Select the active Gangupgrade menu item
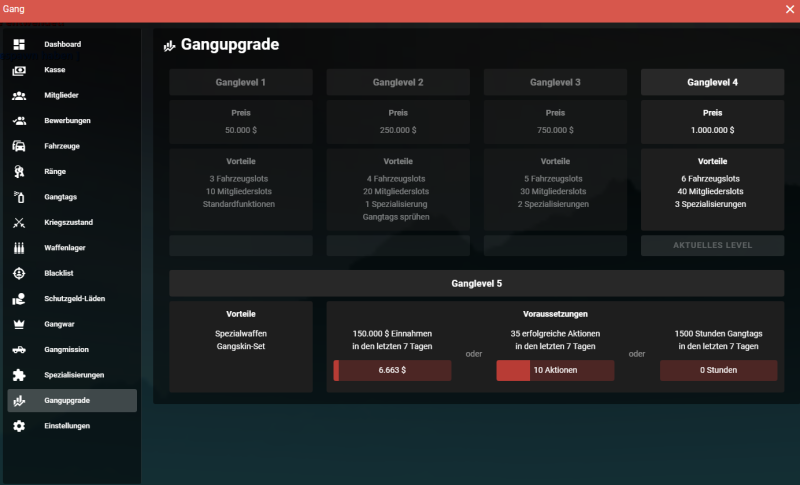Image resolution: width=800 pixels, height=485 pixels. click(x=72, y=401)
